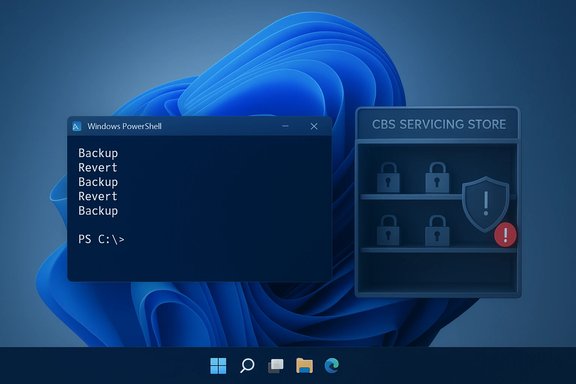Image resolution: width=576 pixels, height=384 pixels.
Task: Launch File Explorer from the taskbar
Action: [304, 366]
